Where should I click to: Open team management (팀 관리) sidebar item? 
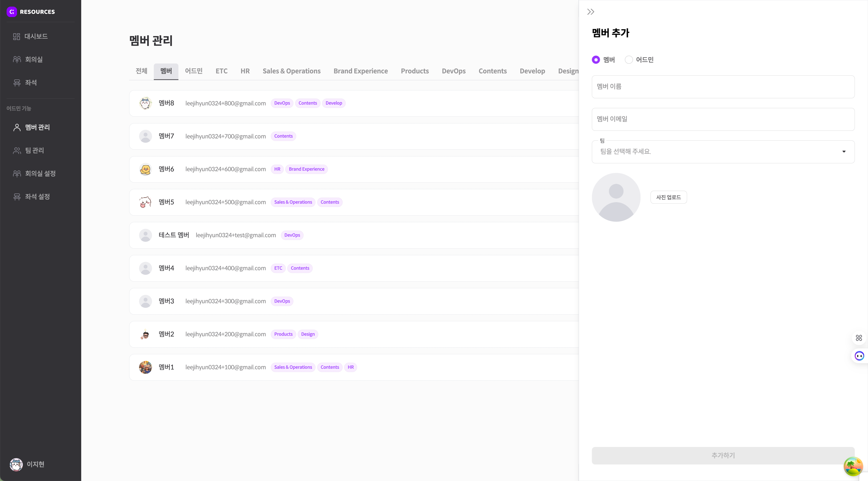coord(34,150)
